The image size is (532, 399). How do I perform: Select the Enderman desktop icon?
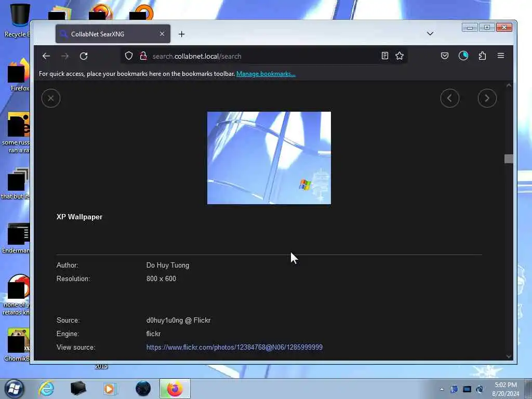coord(16,238)
